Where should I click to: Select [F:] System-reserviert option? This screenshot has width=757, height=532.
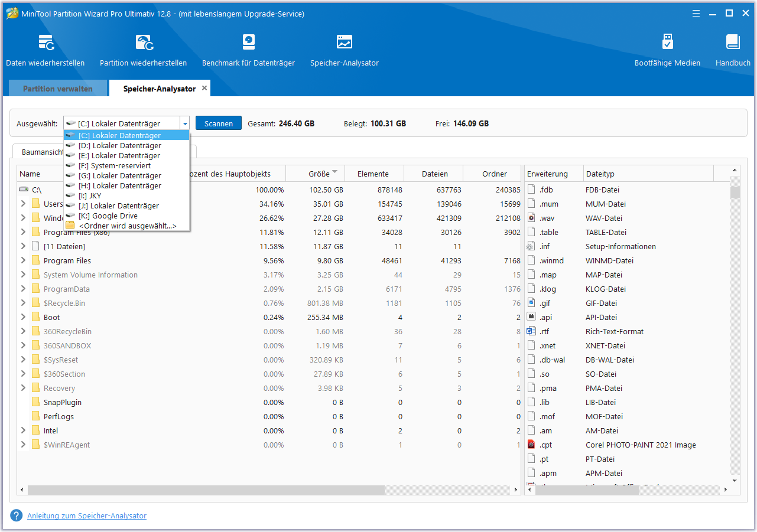(126, 165)
